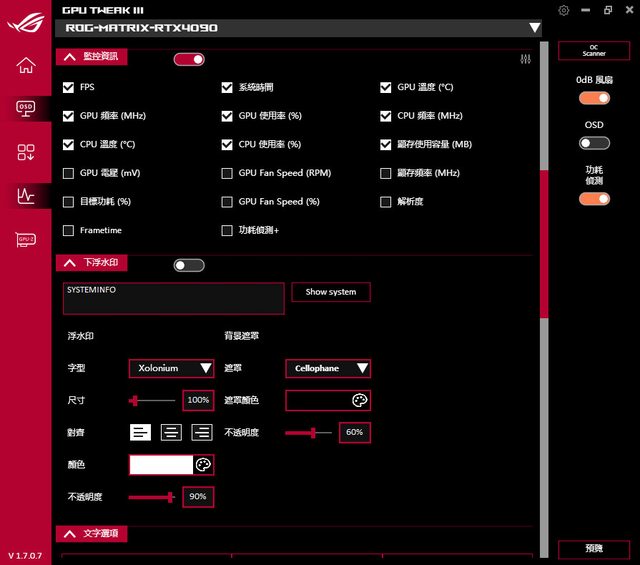Turn off the 0dB 風扇 toggle
Image resolution: width=640 pixels, height=565 pixels.
[594, 98]
